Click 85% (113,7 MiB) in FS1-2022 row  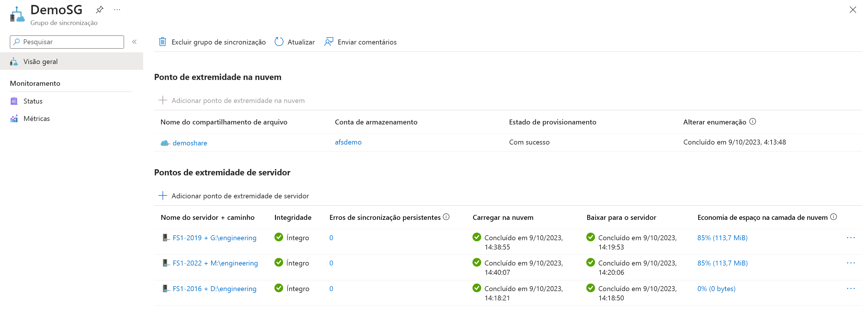(x=722, y=263)
